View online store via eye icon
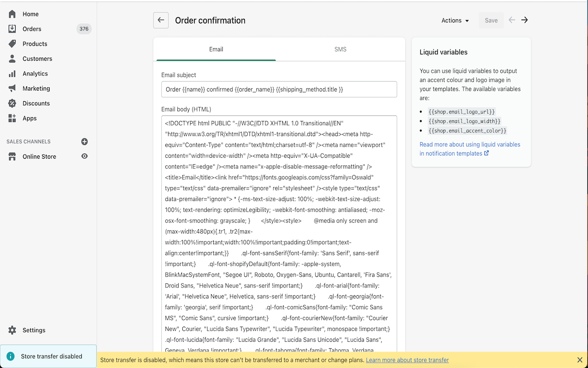Viewport: 588px width, 368px height. 85,156
